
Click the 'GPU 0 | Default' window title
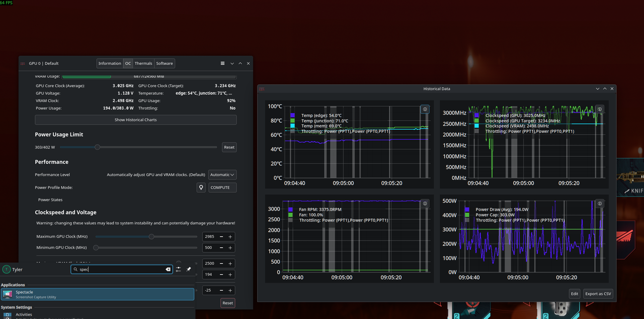tap(44, 63)
